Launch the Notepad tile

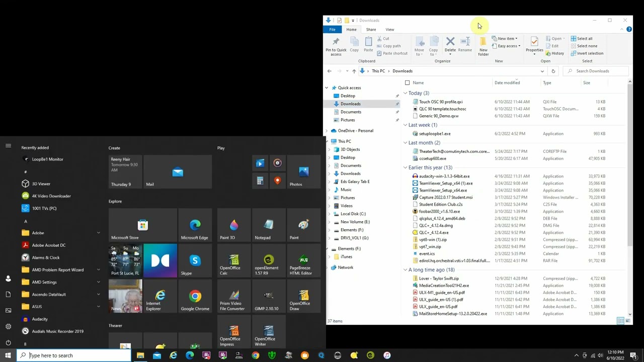[x=269, y=226]
